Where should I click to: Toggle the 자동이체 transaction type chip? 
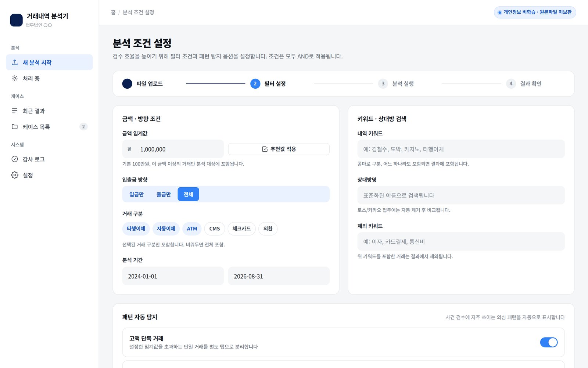166,229
